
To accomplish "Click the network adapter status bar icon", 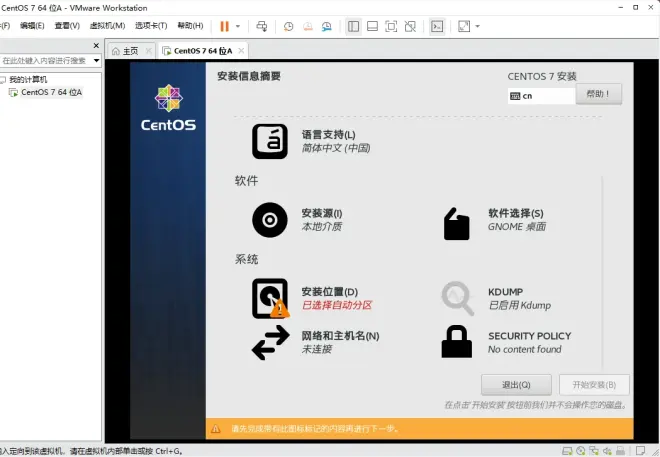I will tap(594, 451).
